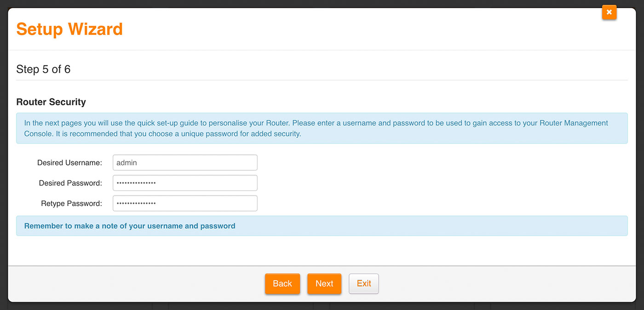The image size is (644, 310).
Task: Click the "Desired Password:" label
Action: pyautogui.click(x=70, y=183)
